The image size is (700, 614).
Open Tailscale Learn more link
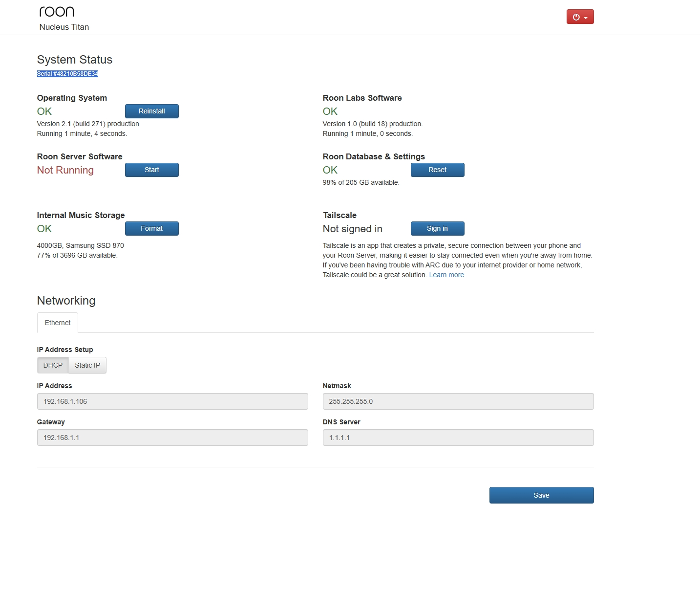coord(446,275)
